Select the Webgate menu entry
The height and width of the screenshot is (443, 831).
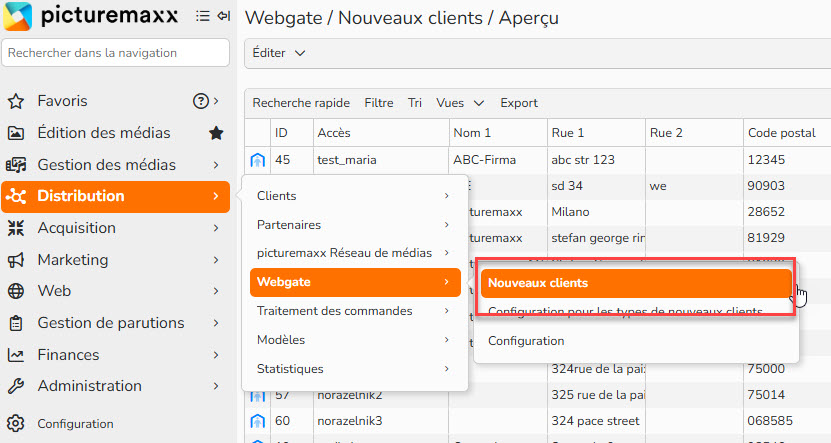tap(355, 282)
